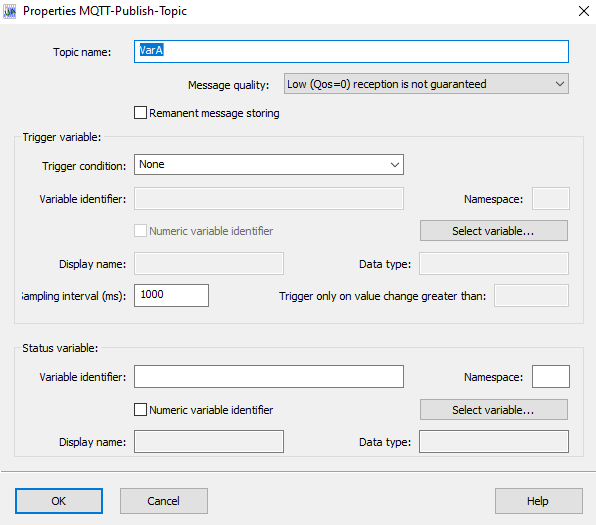This screenshot has width=596, height=525.
Task: Click the Status variable identifier field
Action: point(269,376)
